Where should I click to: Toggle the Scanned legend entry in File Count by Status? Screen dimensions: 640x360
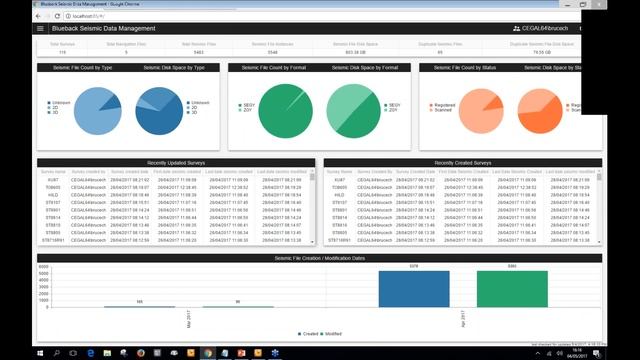[x=440, y=110]
